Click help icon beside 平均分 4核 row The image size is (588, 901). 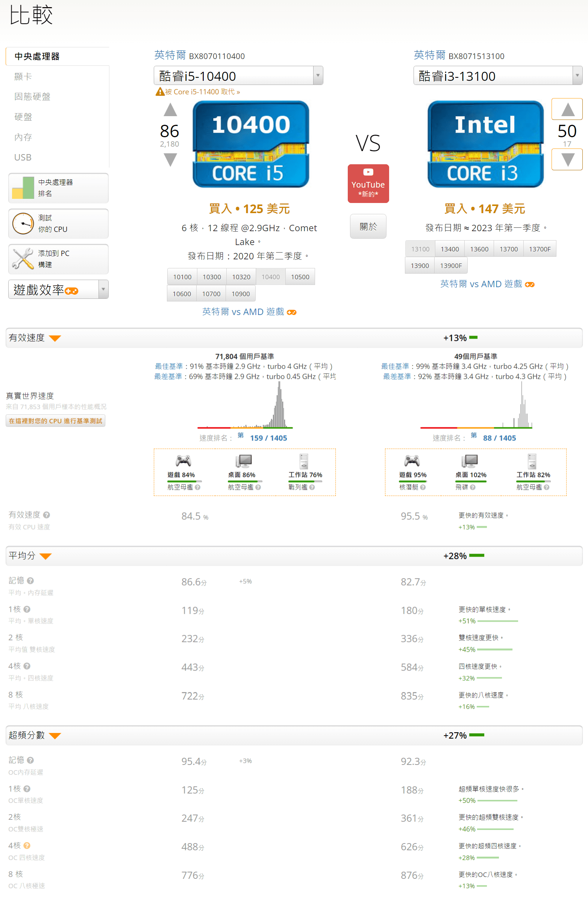(27, 666)
